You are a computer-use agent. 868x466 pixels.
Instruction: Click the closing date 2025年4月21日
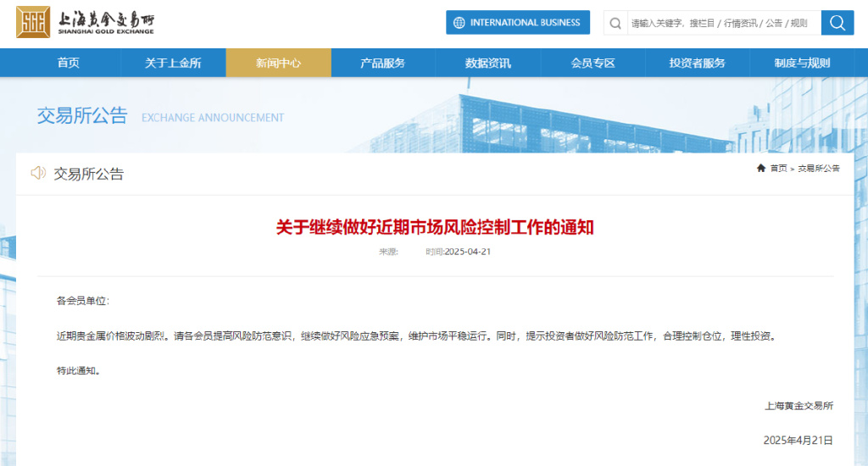coord(798,441)
